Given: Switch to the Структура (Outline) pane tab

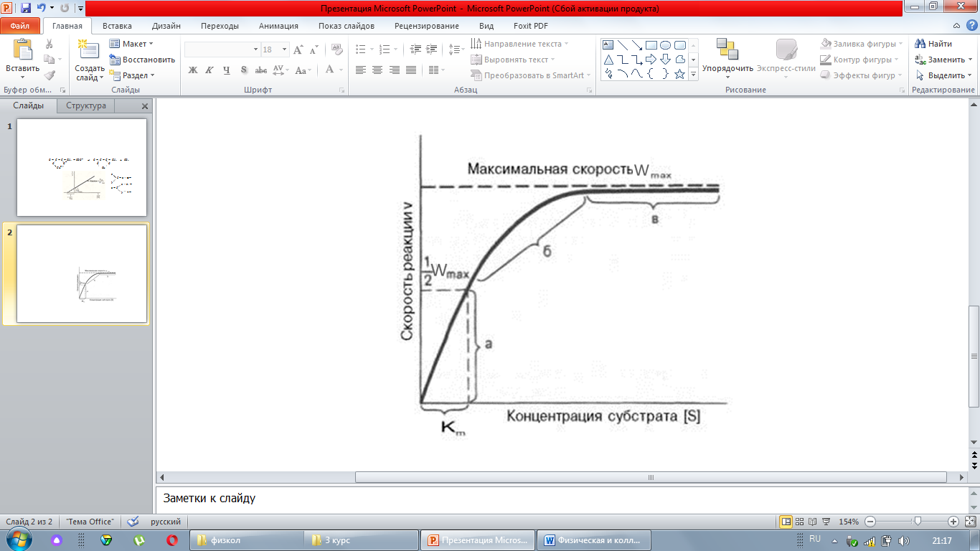Looking at the screenshot, I should point(86,105).
